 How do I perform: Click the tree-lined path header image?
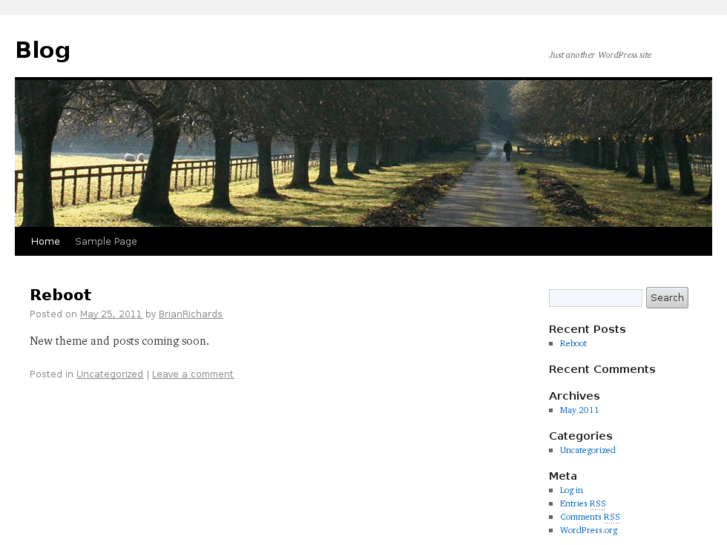pyautogui.click(x=364, y=153)
